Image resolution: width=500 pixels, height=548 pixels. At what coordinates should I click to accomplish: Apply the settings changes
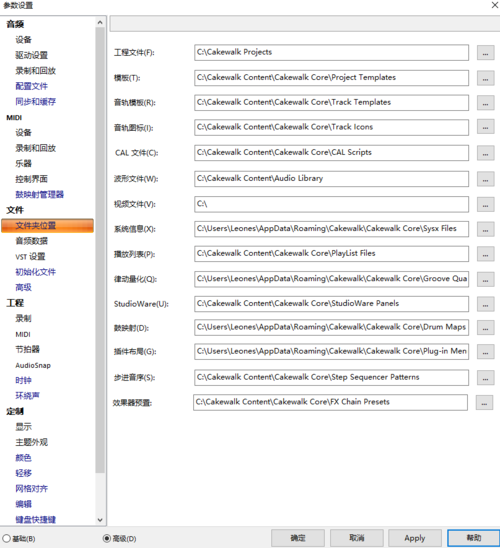pos(415,538)
